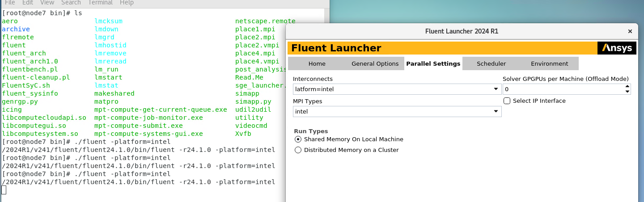644x202 pixels.
Task: Open the terminal View menu
Action: pos(47,3)
